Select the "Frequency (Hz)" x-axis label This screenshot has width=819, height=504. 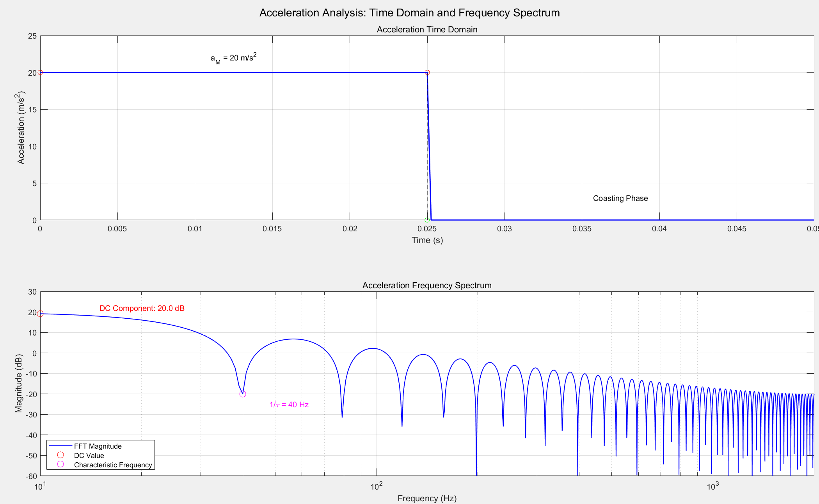[x=427, y=498]
